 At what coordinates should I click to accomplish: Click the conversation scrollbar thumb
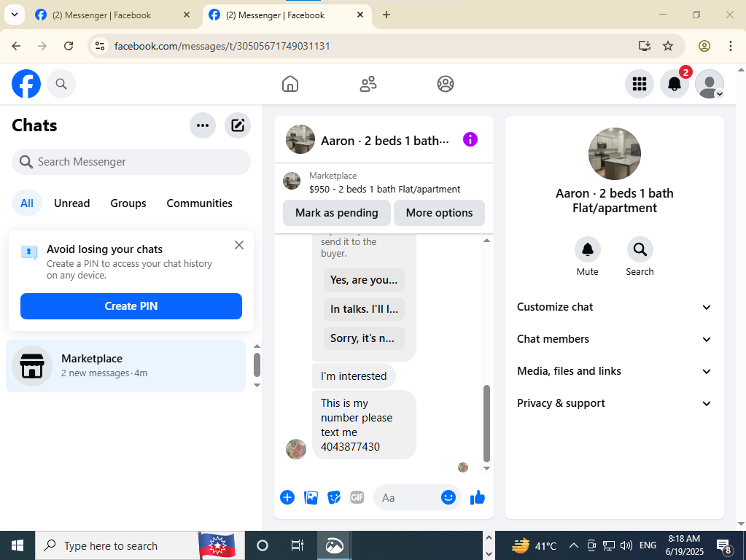(486, 424)
